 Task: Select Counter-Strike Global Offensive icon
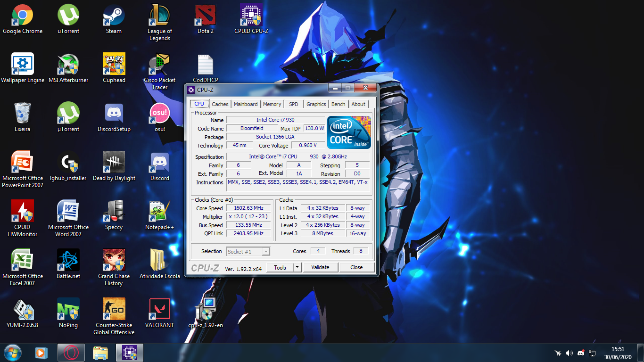pos(114,317)
